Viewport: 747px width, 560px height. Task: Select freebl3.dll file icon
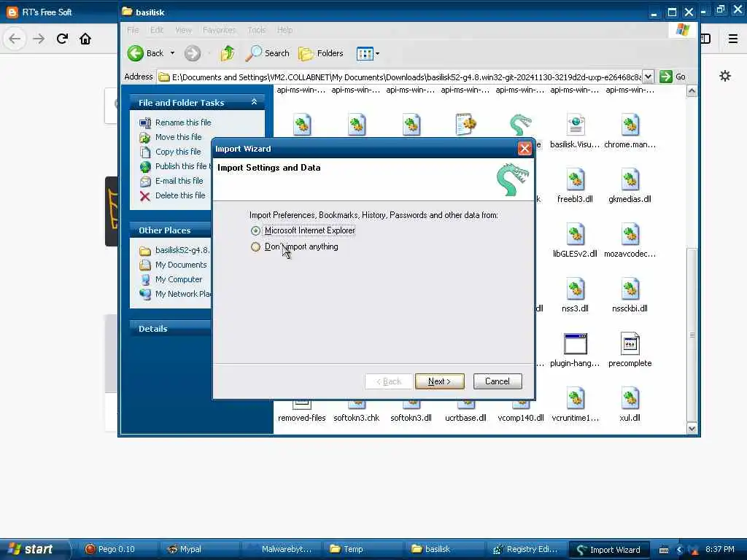click(576, 180)
